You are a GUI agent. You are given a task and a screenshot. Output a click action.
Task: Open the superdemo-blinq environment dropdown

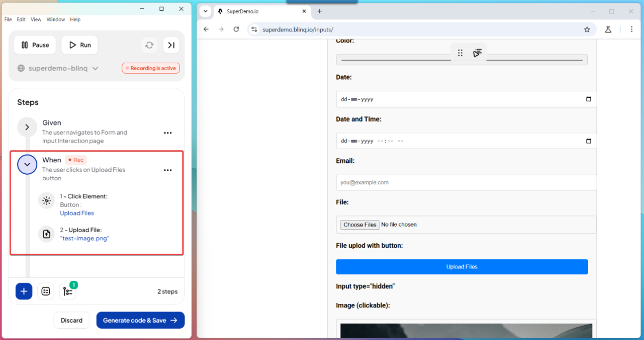(58, 68)
